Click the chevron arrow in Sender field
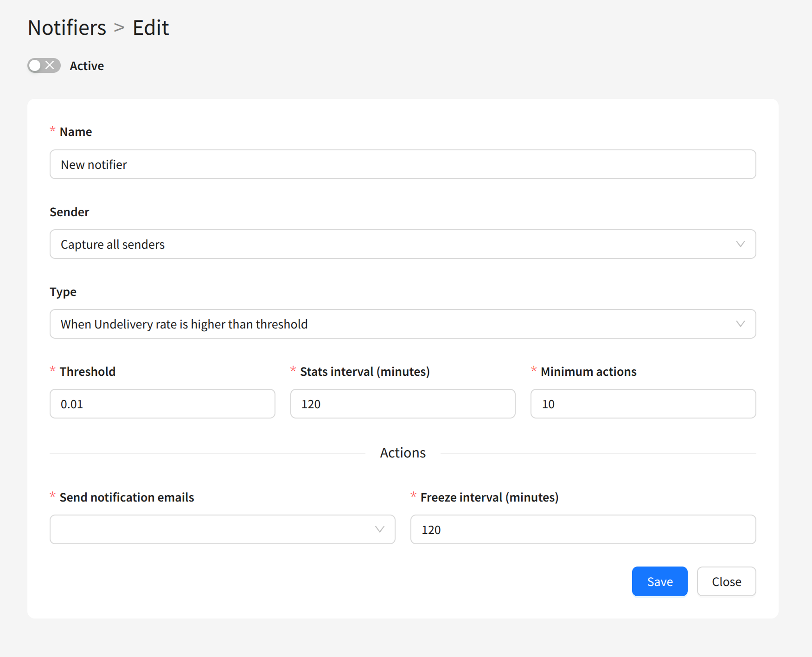 tap(740, 244)
